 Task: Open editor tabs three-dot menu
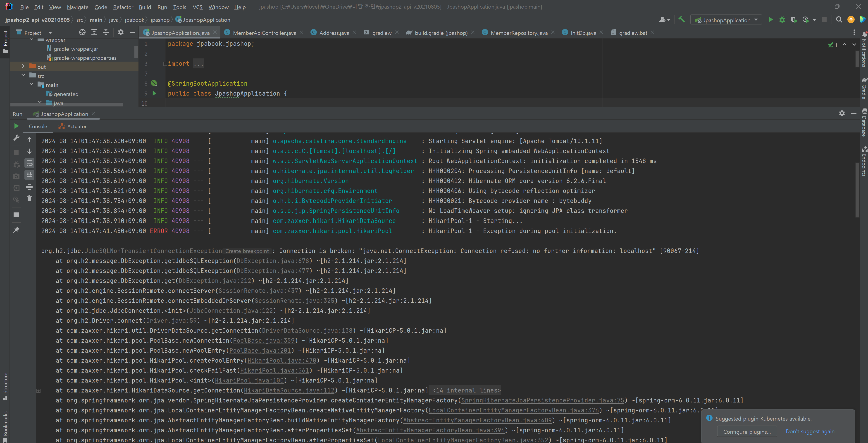click(854, 32)
